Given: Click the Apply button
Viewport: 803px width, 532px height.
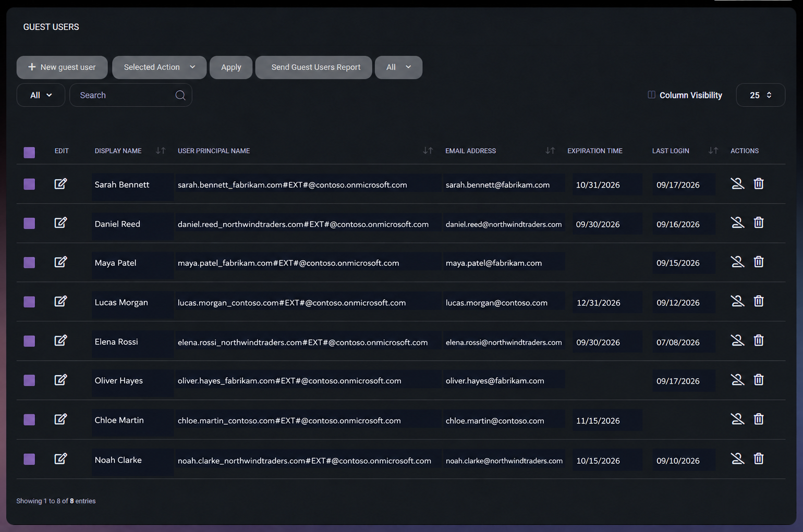Looking at the screenshot, I should pyautogui.click(x=231, y=67).
